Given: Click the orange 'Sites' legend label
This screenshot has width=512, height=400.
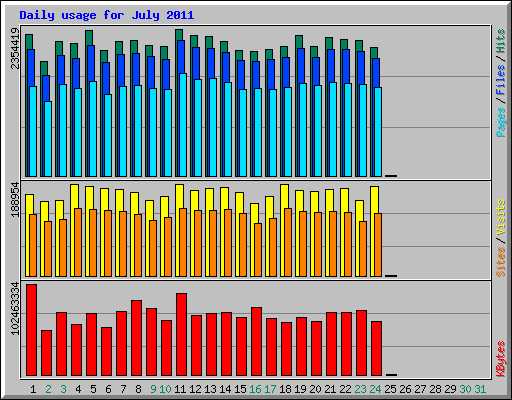Looking at the screenshot, I should [501, 262].
